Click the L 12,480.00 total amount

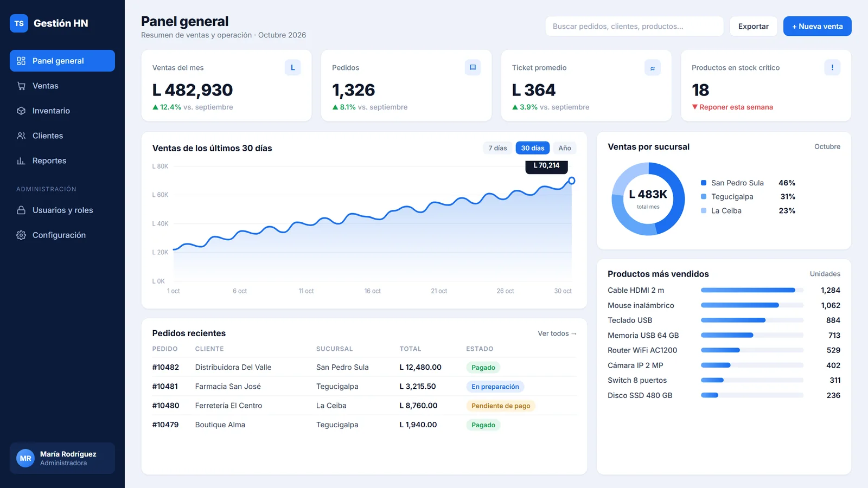click(420, 367)
